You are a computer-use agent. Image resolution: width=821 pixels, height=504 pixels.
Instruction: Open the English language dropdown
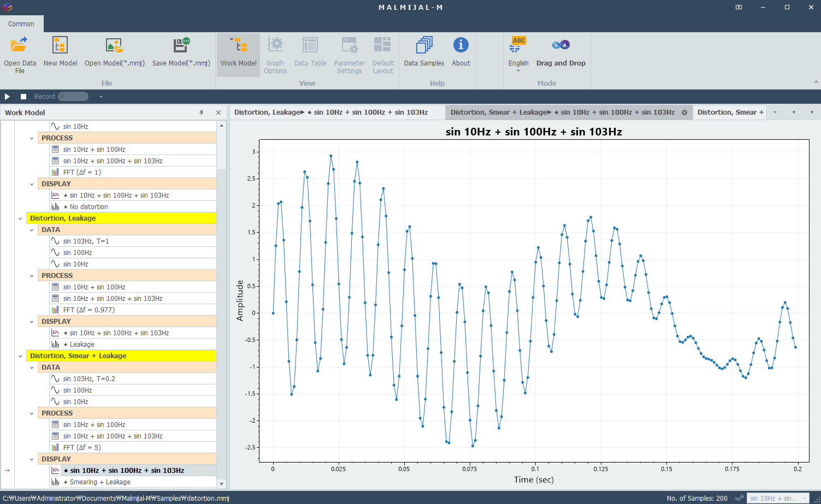[x=518, y=55]
